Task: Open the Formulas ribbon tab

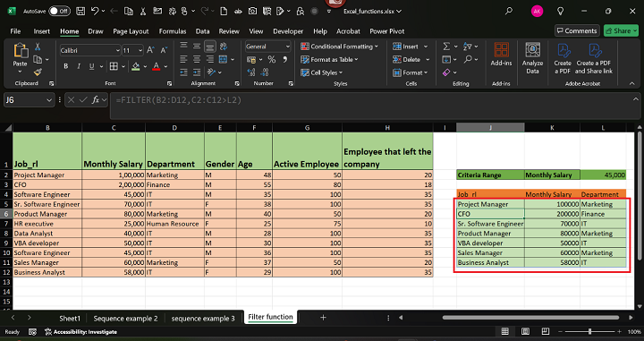Action: click(x=173, y=31)
